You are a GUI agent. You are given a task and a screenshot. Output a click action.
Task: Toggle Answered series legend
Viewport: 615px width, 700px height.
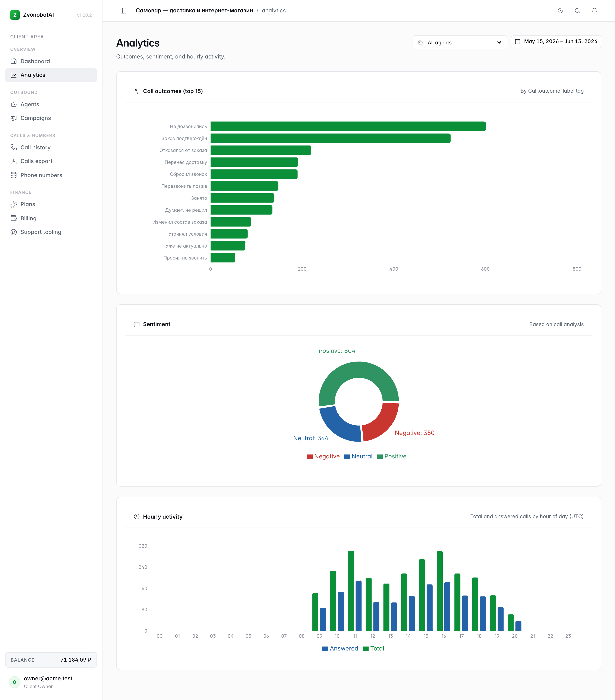340,649
